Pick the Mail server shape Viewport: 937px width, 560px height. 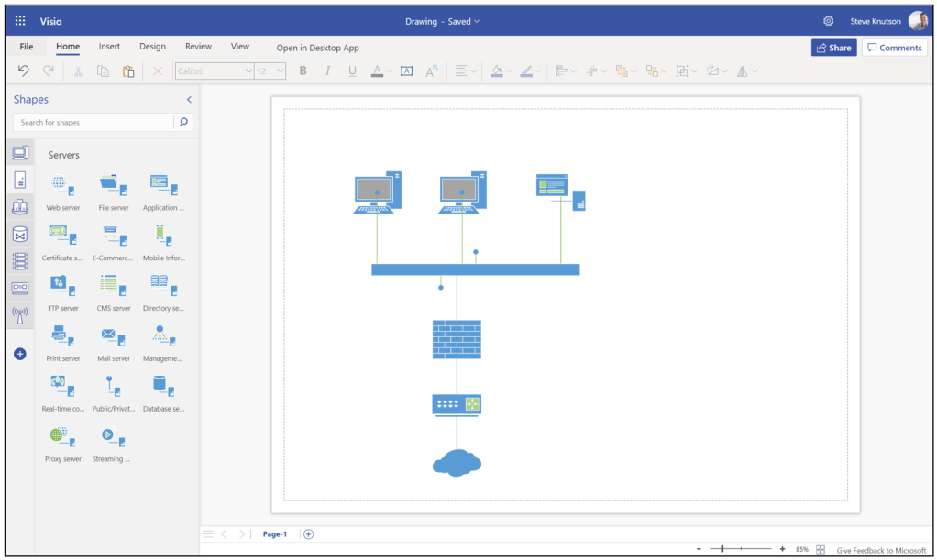[114, 336]
